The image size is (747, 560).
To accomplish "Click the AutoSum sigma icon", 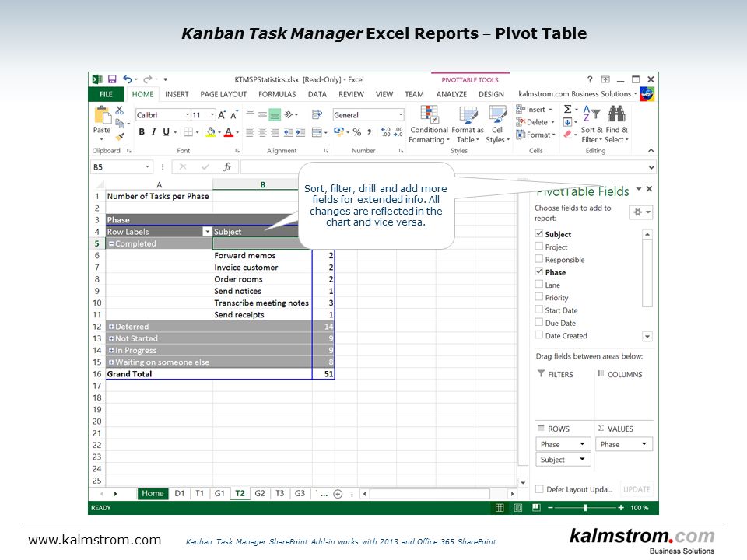I will [x=567, y=110].
